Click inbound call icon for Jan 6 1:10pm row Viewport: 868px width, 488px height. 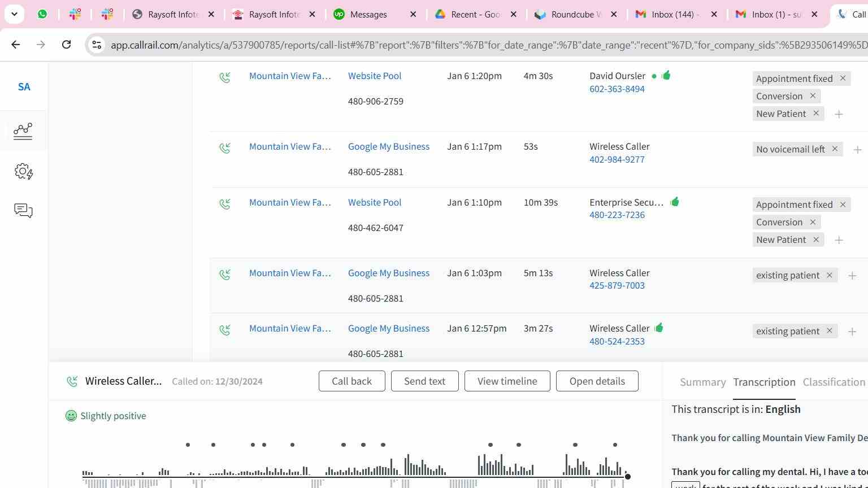[x=225, y=204]
